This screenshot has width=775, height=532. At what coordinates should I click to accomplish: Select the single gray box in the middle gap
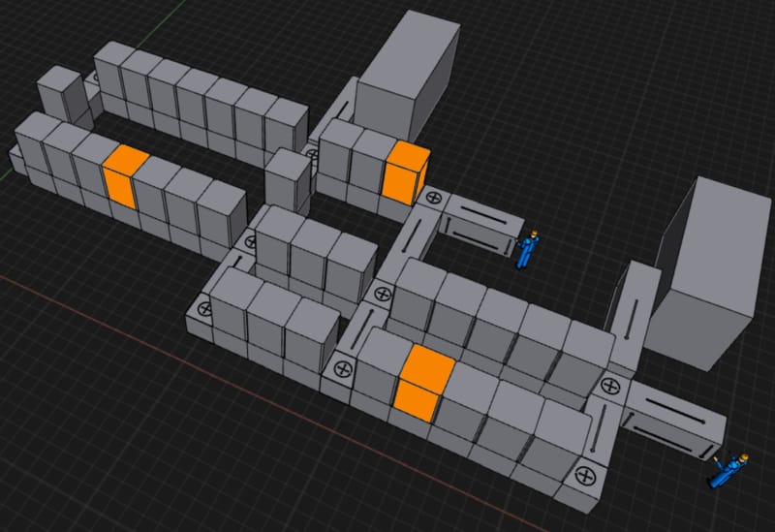pos(288,179)
